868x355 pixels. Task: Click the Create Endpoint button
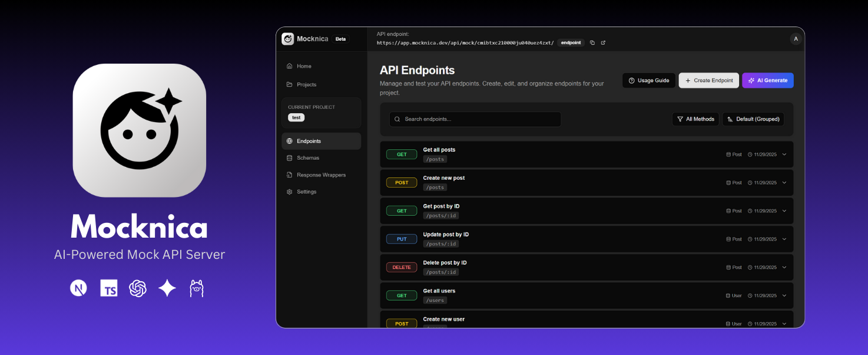(x=708, y=80)
